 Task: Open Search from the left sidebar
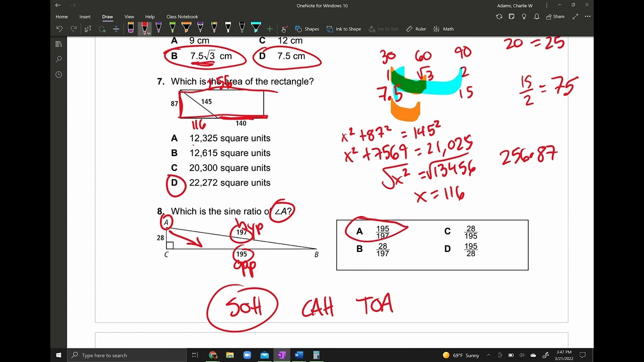pyautogui.click(x=59, y=59)
